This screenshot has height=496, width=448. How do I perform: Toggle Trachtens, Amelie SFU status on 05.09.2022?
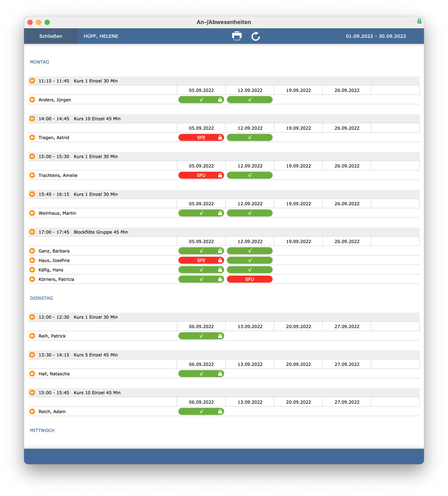point(201,175)
